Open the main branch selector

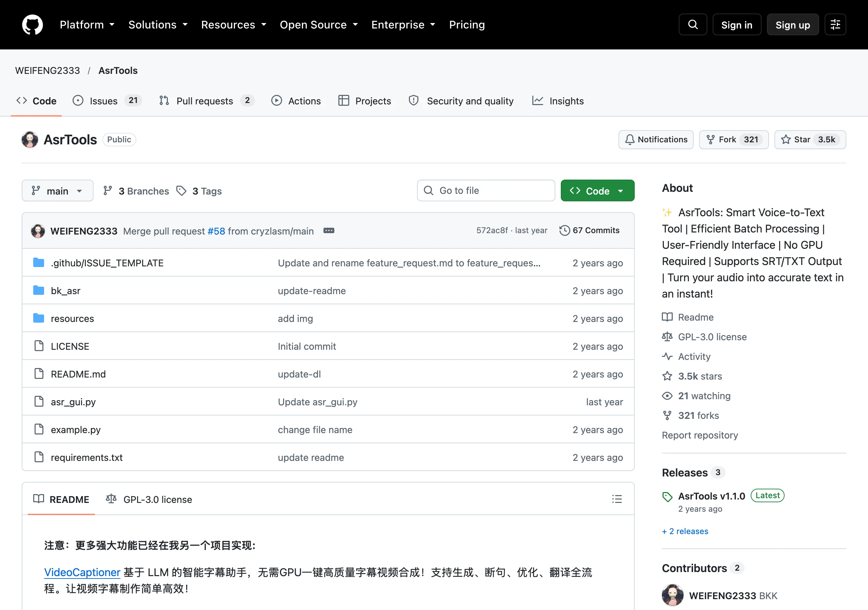pos(57,190)
